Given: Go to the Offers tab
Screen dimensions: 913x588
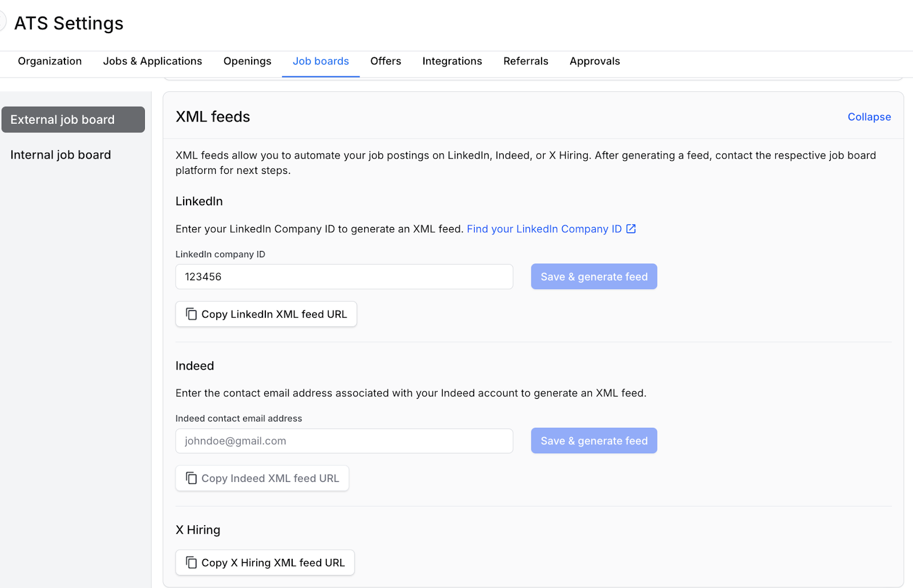Looking at the screenshot, I should point(386,61).
